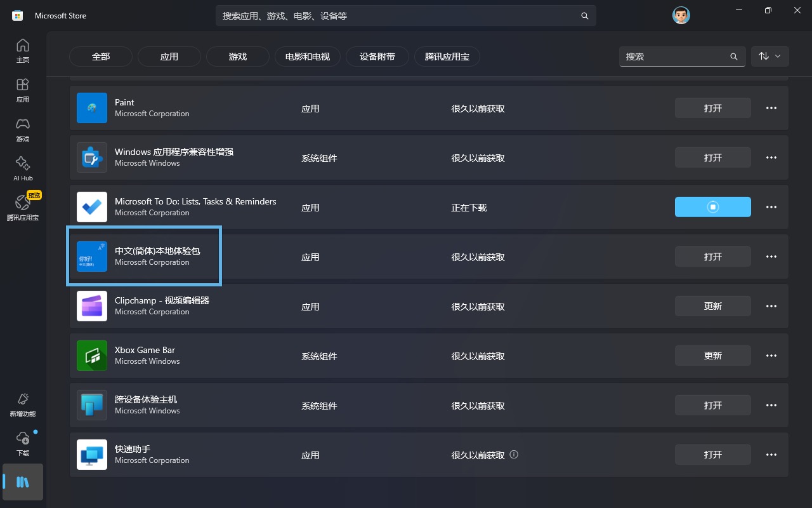
Task: Open more options for 跨设备体验主机
Action: [771, 405]
